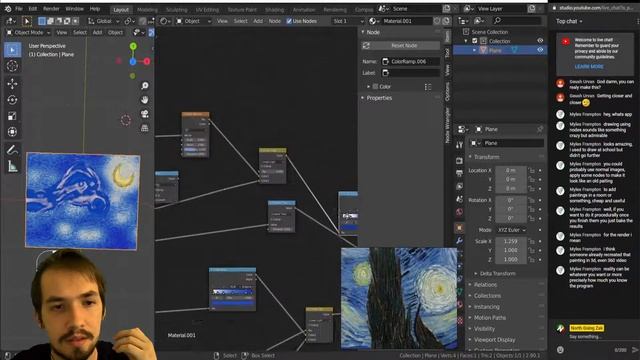The image size is (640, 360).
Task: Toggle lock for Scale X
Action: (x=531, y=242)
